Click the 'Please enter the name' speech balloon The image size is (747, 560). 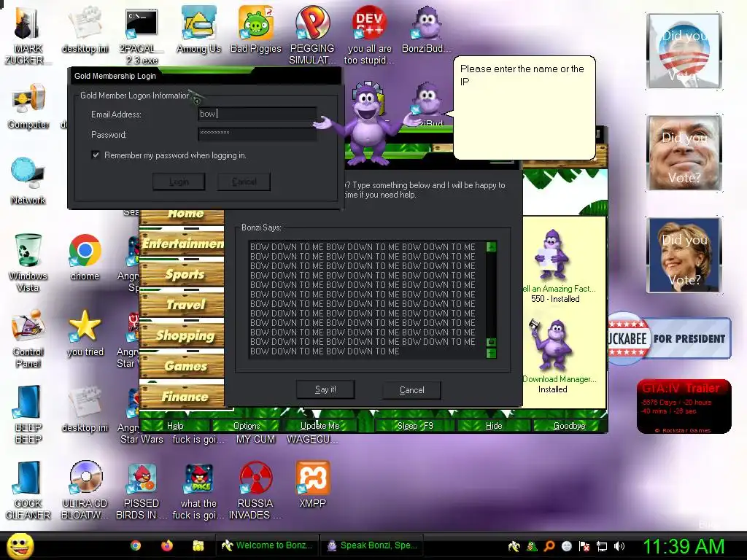(524, 108)
